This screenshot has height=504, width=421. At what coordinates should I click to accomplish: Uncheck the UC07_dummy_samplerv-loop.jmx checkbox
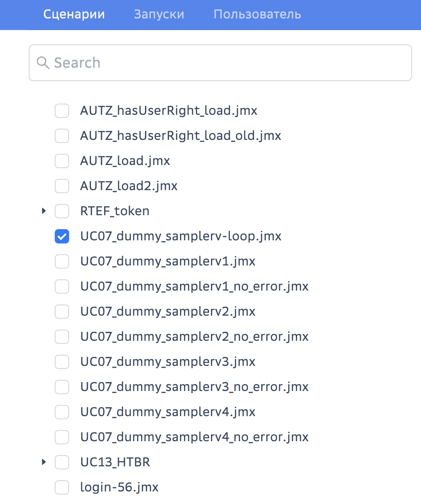click(x=62, y=236)
